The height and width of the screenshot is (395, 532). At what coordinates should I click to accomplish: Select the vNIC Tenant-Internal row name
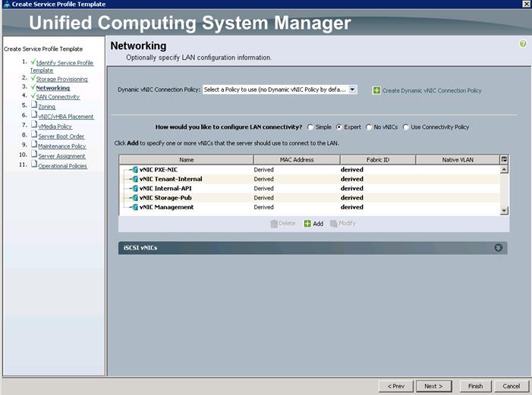171,179
